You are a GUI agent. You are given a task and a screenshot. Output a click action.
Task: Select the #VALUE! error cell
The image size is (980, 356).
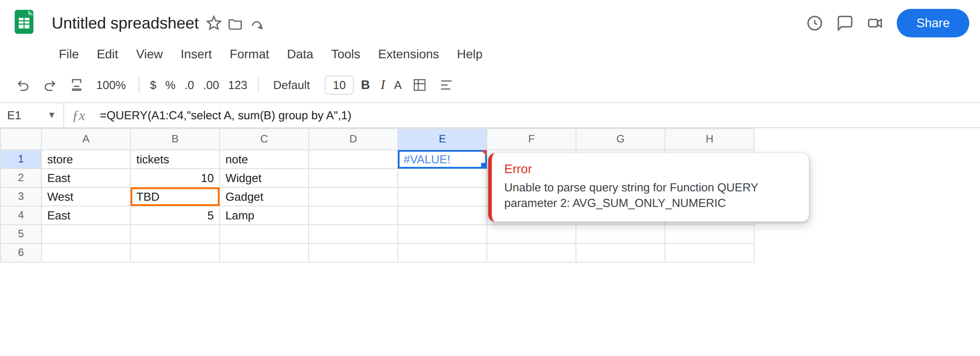(x=442, y=159)
